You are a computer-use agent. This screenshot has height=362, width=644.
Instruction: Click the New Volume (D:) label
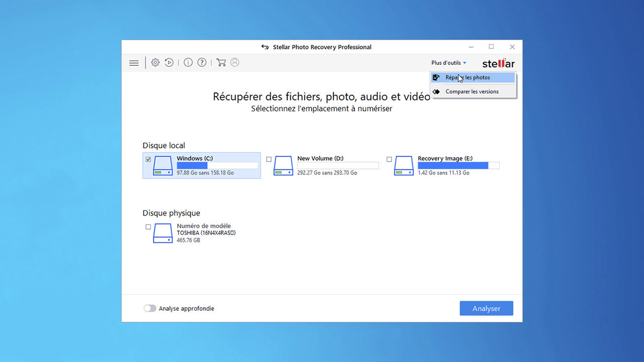320,158
